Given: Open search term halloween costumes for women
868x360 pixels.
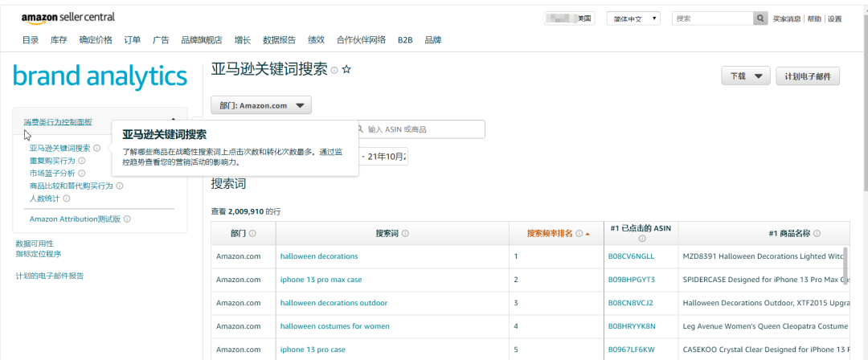Looking at the screenshot, I should pyautogui.click(x=335, y=326).
